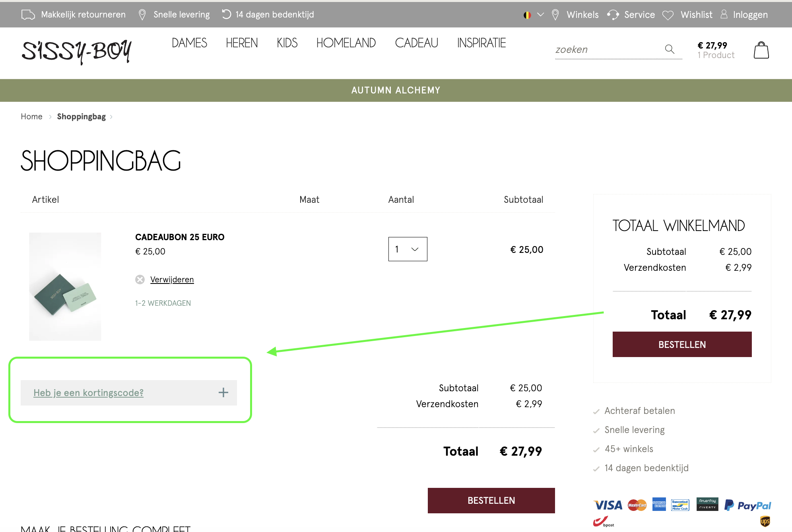This screenshot has width=792, height=532.
Task: Click the Winkels location pin icon
Action: (555, 15)
